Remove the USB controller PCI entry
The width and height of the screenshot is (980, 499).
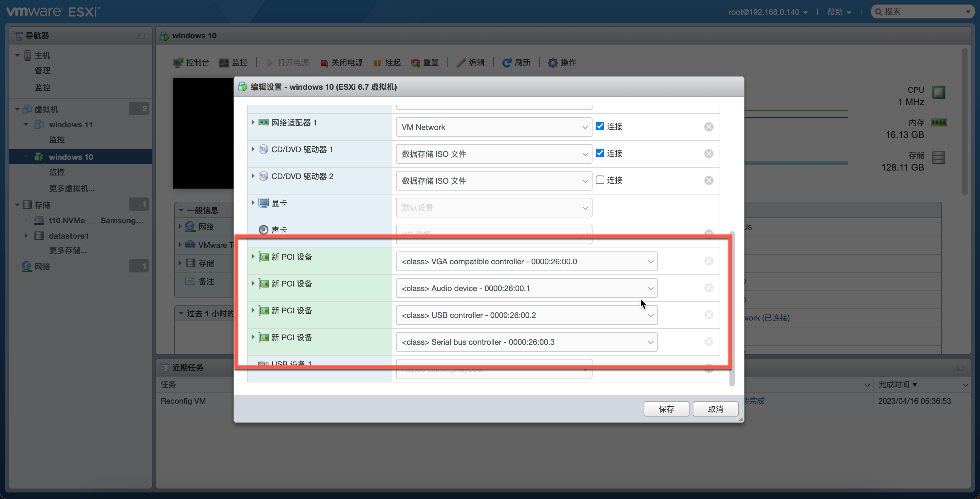click(708, 315)
